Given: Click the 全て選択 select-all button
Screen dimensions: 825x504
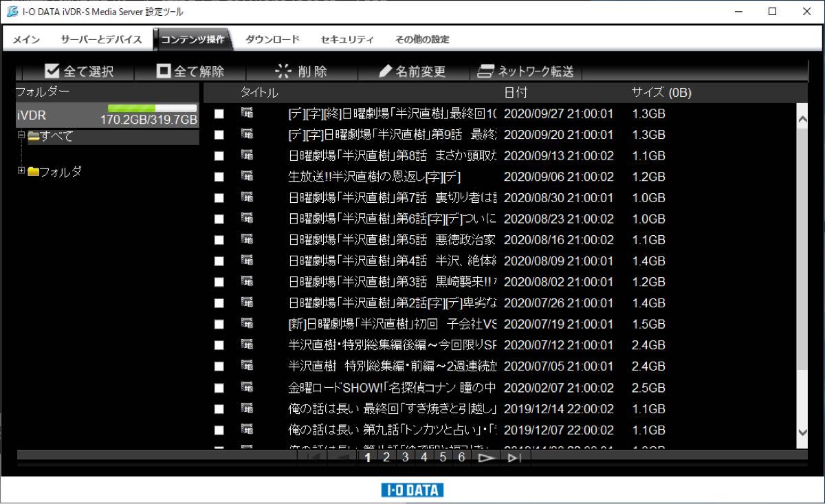Looking at the screenshot, I should 79,72.
